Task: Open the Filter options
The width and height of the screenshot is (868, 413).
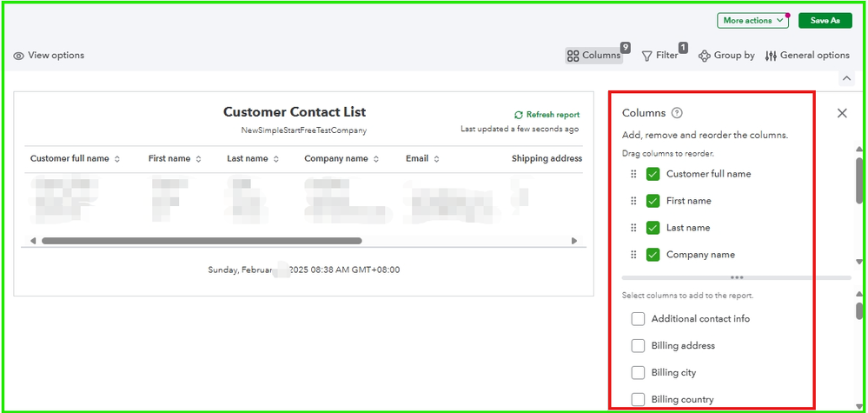Action: pyautogui.click(x=659, y=56)
